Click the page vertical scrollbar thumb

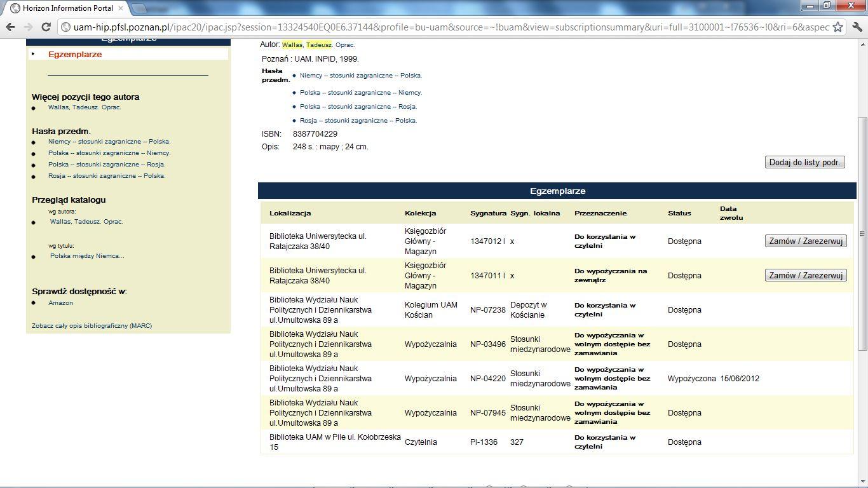pos(862,233)
